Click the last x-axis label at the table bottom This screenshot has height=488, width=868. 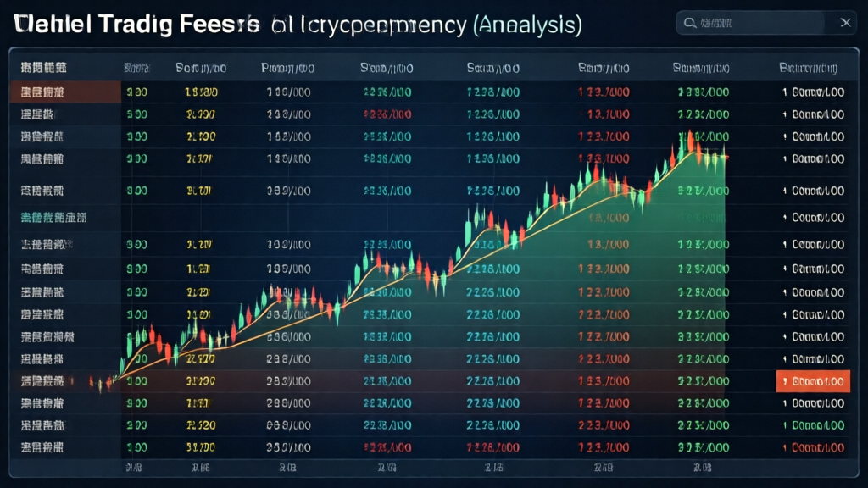(701, 467)
